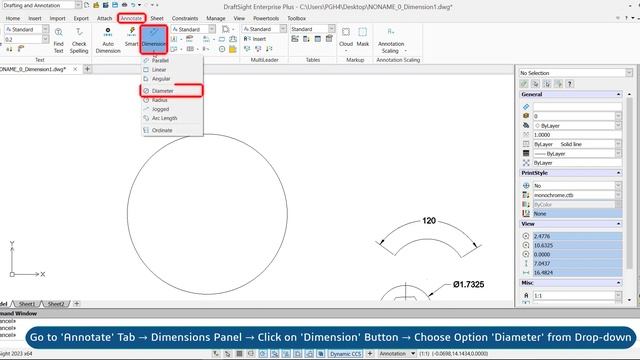Open the MultiLeader style Standard dropdown
640x360 pixels.
(x=283, y=29)
